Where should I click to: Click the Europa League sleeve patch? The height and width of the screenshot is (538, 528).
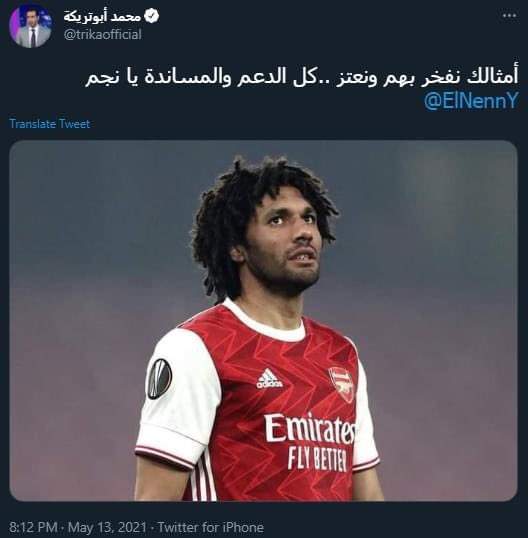tap(159, 379)
